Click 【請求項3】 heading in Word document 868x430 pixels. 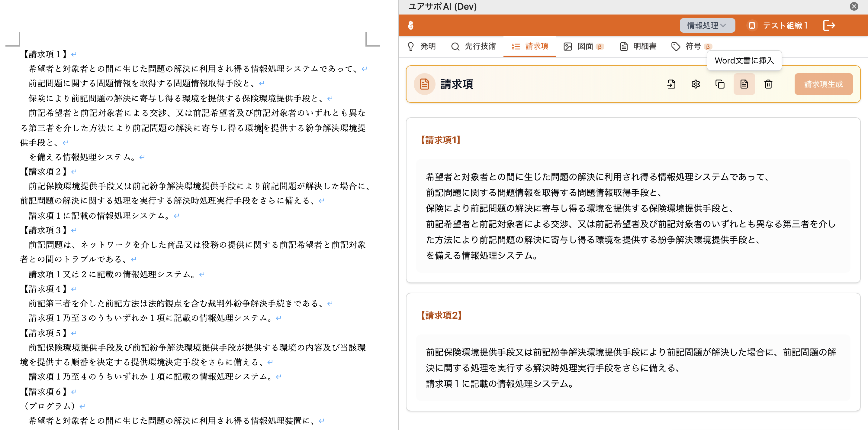pos(45,230)
